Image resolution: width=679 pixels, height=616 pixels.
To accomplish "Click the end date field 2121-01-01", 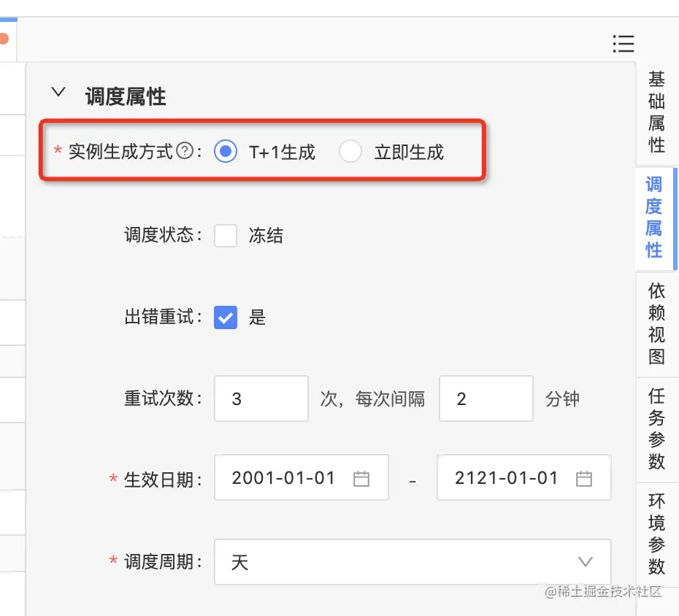I will pos(511,477).
